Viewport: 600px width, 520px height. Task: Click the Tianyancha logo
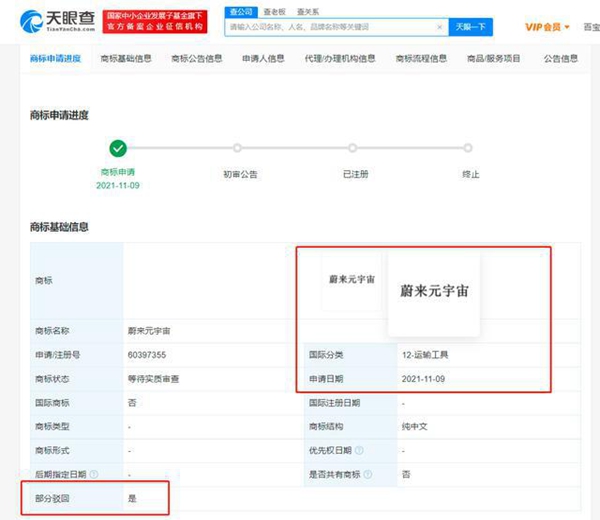[x=57, y=21]
